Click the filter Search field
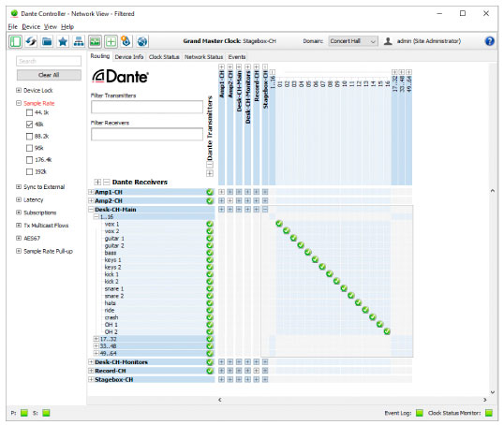Image resolution: width=504 pixels, height=425 pixels. [49, 61]
